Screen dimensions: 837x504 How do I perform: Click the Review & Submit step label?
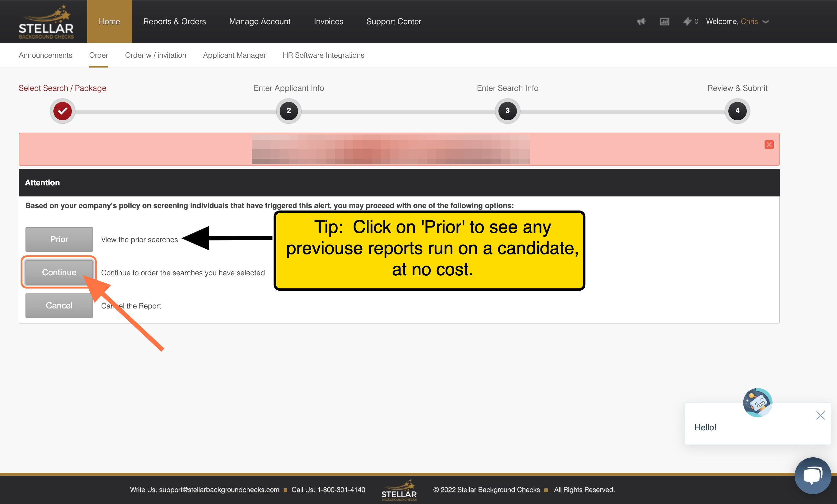(737, 88)
